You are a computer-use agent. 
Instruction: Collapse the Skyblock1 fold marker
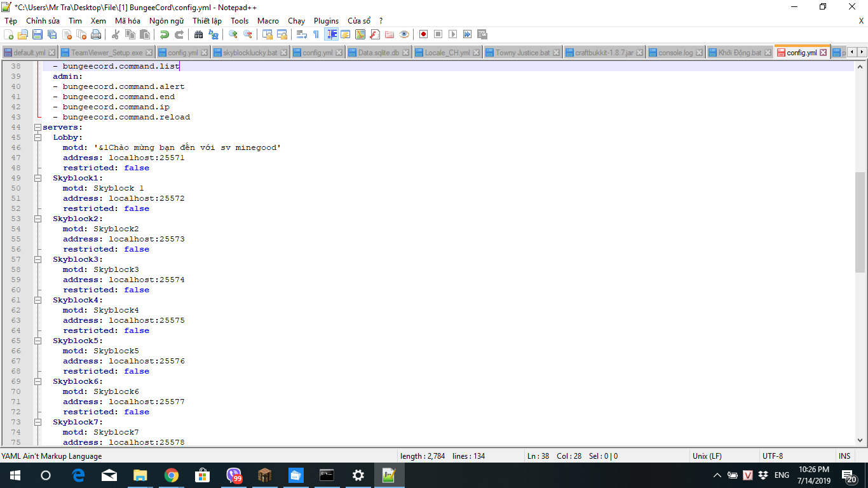tap(37, 178)
